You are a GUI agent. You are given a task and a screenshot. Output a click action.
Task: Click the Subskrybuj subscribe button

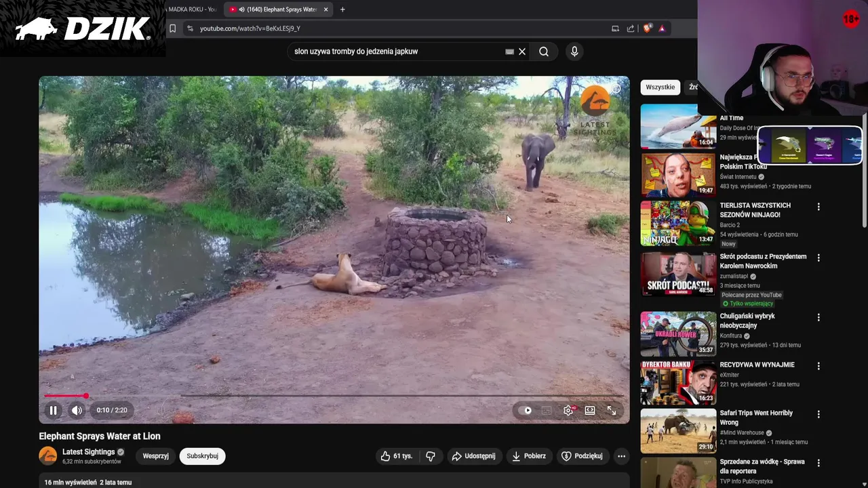[202, 456]
